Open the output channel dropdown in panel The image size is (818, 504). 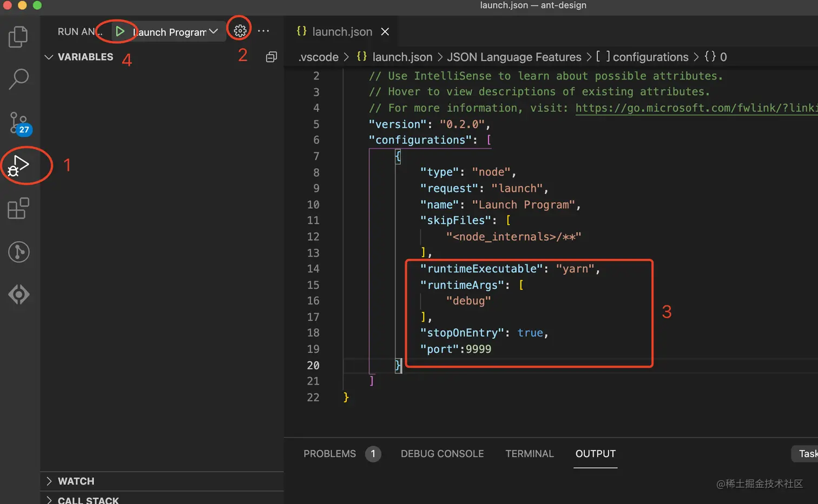[805, 454]
